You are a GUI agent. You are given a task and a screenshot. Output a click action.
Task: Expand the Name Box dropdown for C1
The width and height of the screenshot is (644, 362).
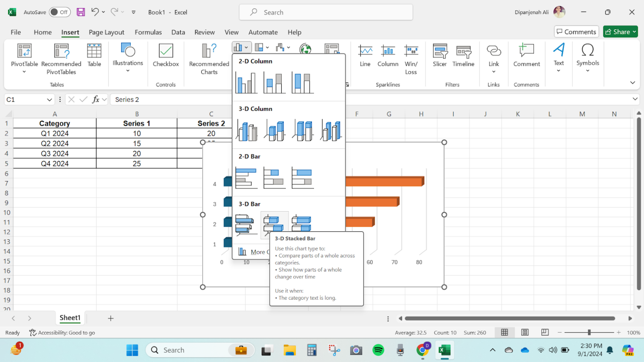coord(49,100)
